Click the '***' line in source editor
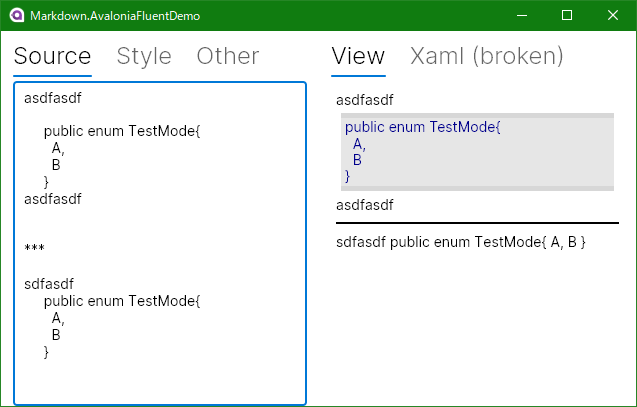The height and width of the screenshot is (407, 637). (x=35, y=248)
